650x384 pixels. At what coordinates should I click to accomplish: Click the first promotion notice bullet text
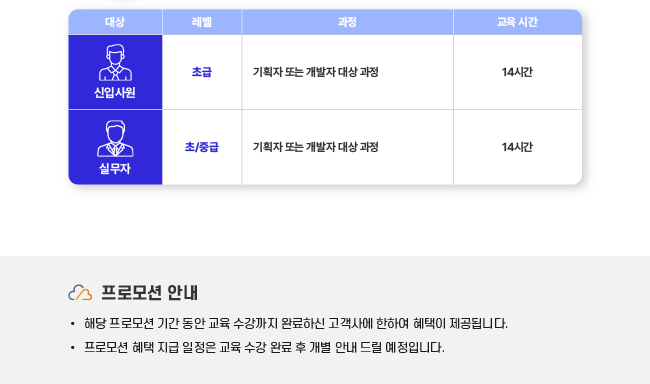pyautogui.click(x=296, y=323)
